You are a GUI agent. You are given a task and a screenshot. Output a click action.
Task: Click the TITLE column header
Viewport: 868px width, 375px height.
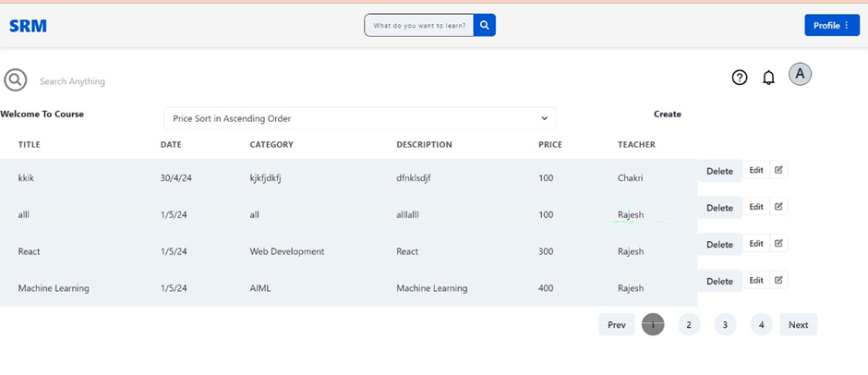pyautogui.click(x=30, y=145)
